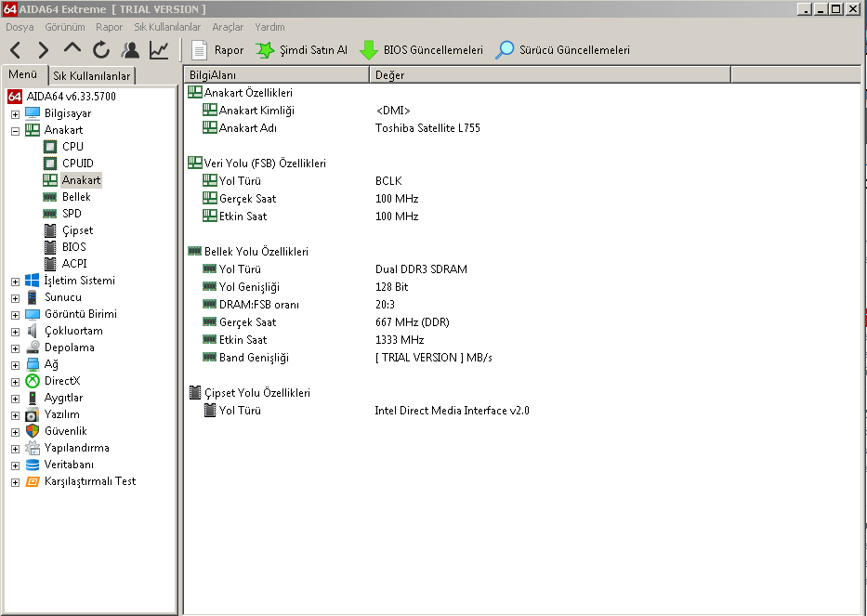Switch to the Menü tab
Viewport: 867px width, 616px height.
pyautogui.click(x=23, y=74)
